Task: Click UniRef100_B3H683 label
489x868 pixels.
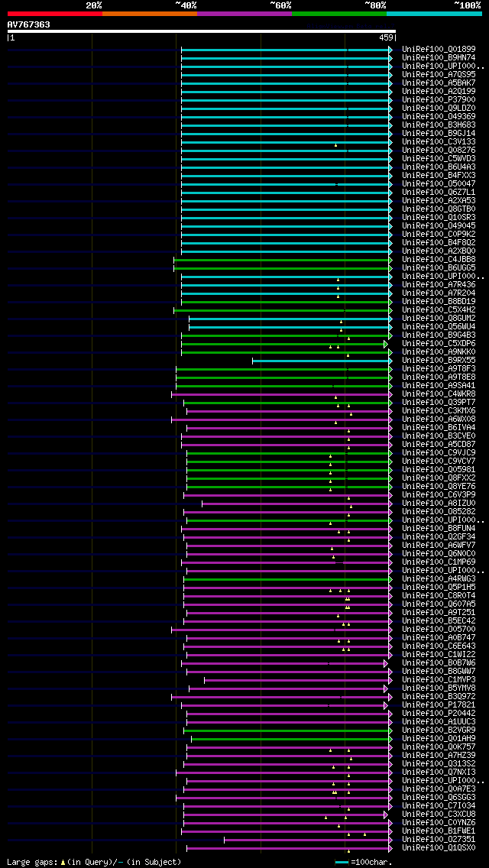Action: 439,125
